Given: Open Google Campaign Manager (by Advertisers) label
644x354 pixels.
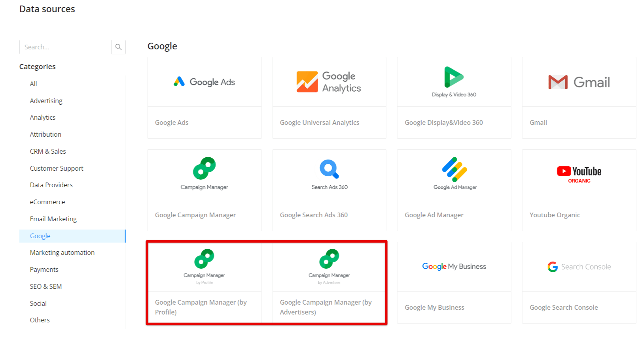Looking at the screenshot, I should click(326, 307).
